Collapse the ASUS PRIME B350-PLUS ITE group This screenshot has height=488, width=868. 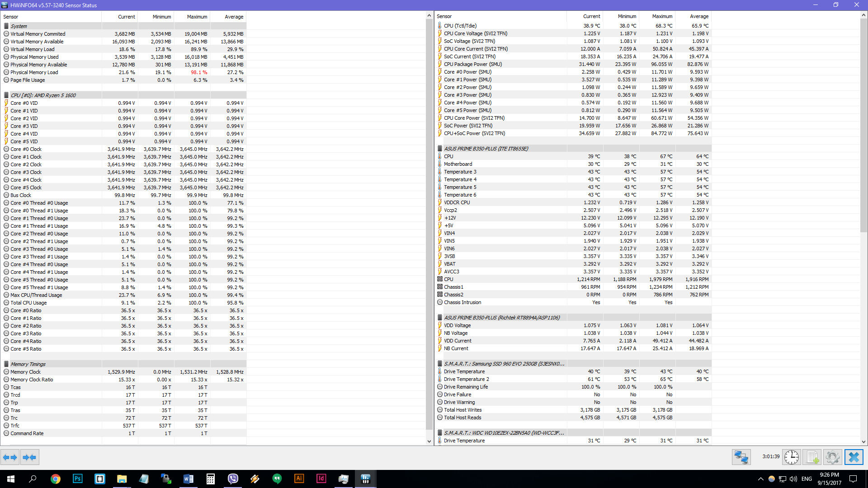coord(486,149)
